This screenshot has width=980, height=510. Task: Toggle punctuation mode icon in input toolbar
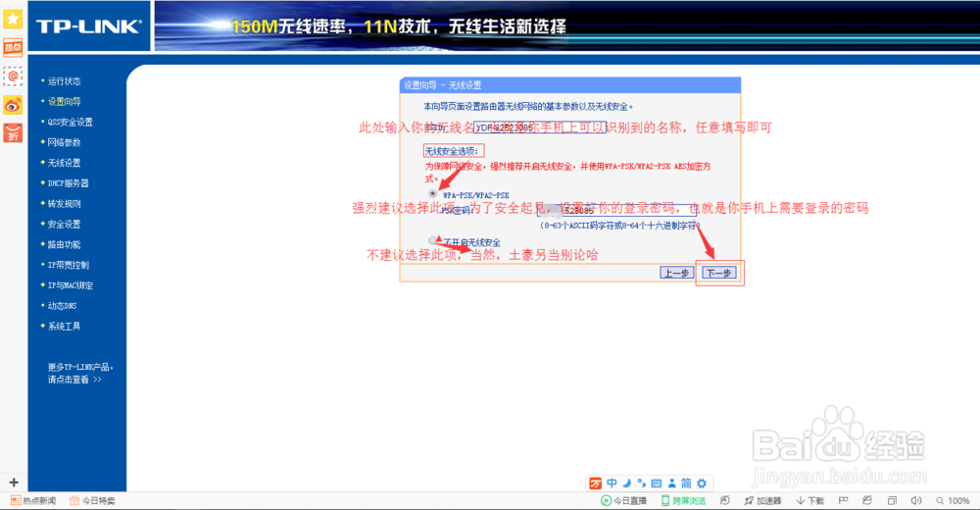pyautogui.click(x=641, y=484)
